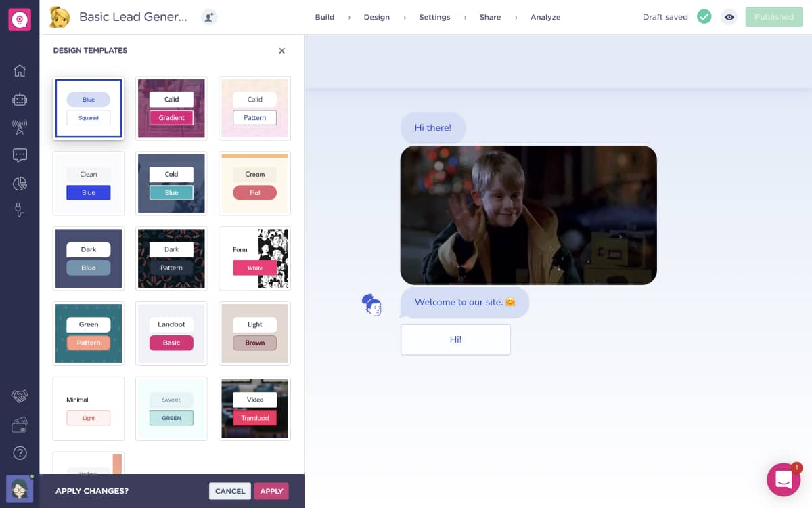Open the Bots robot icon
The image size is (812, 508).
20,99
